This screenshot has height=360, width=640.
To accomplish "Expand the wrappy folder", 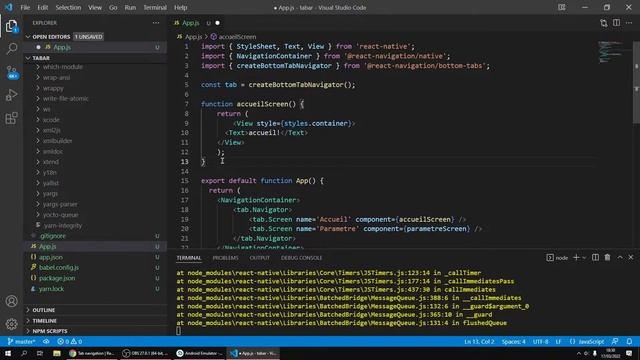I will 53,88.
